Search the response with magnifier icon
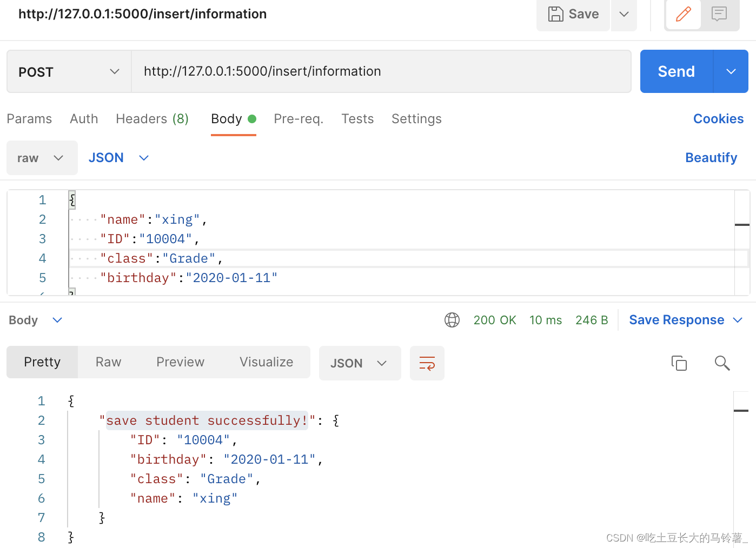The width and height of the screenshot is (756, 548). click(x=722, y=363)
